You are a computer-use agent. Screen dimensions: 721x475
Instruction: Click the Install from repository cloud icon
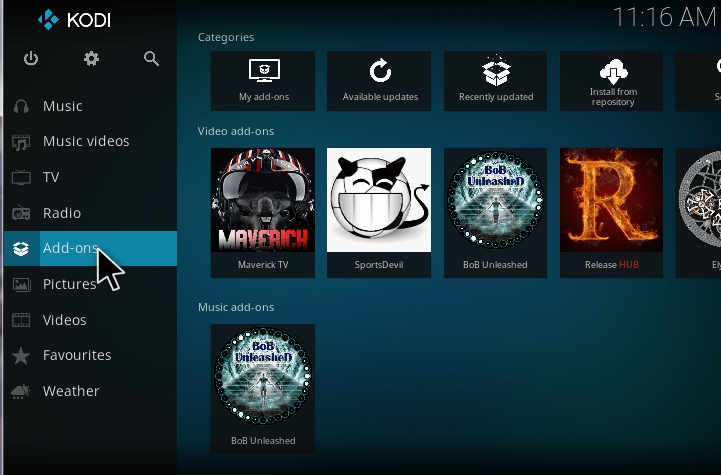pos(613,71)
